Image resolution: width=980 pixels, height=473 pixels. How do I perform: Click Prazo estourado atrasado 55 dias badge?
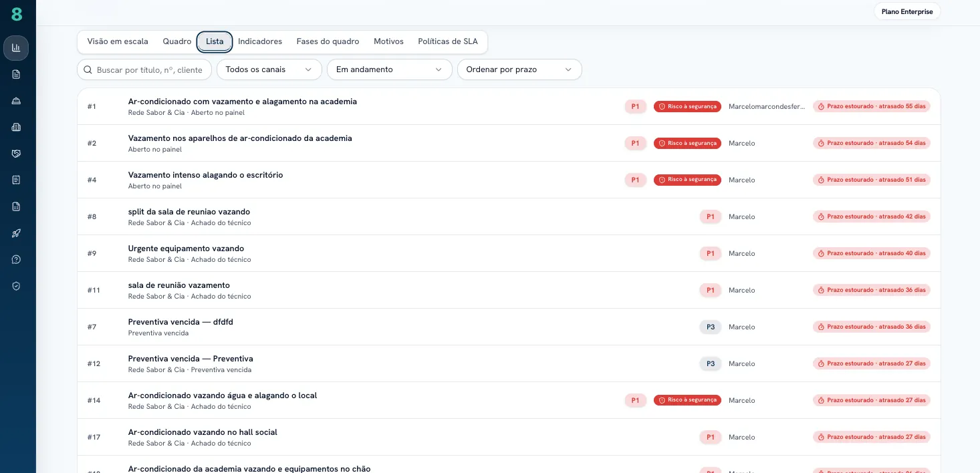point(872,106)
